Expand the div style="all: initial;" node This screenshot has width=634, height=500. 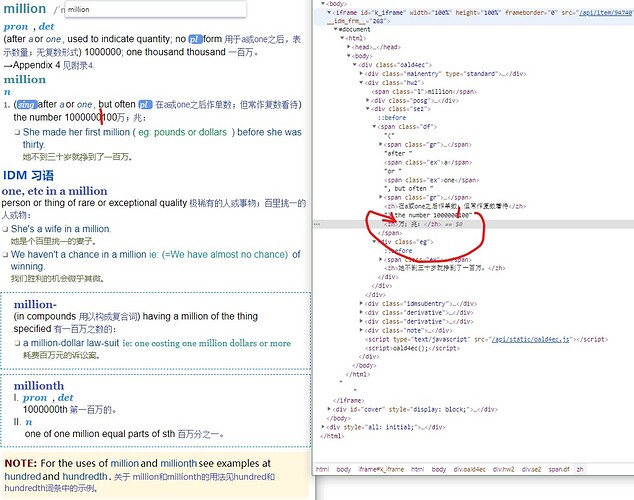click(323, 427)
